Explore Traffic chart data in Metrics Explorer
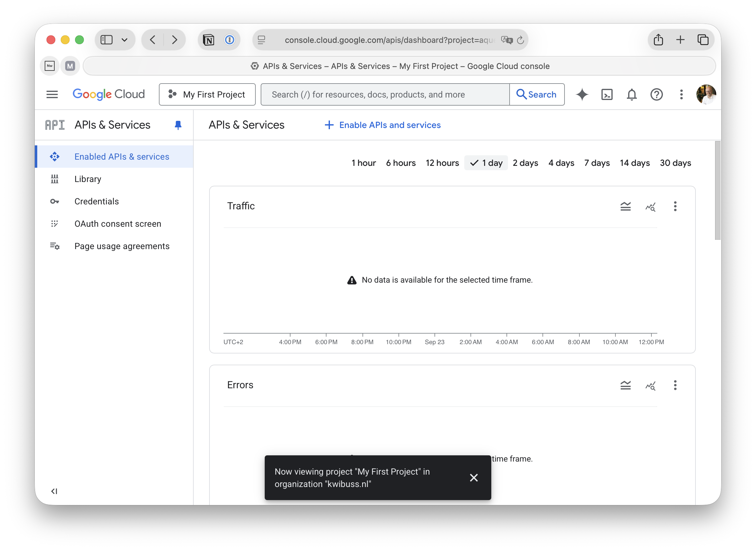 (650, 207)
